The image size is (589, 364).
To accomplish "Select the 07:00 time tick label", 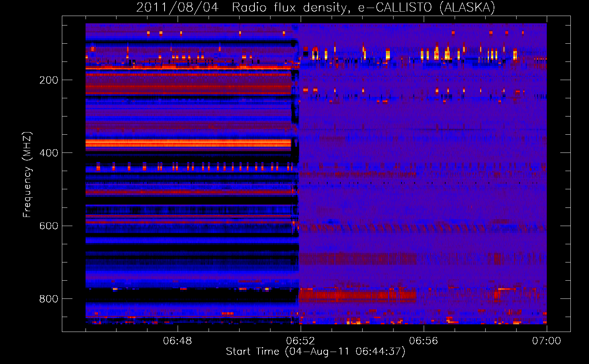I will (x=547, y=341).
